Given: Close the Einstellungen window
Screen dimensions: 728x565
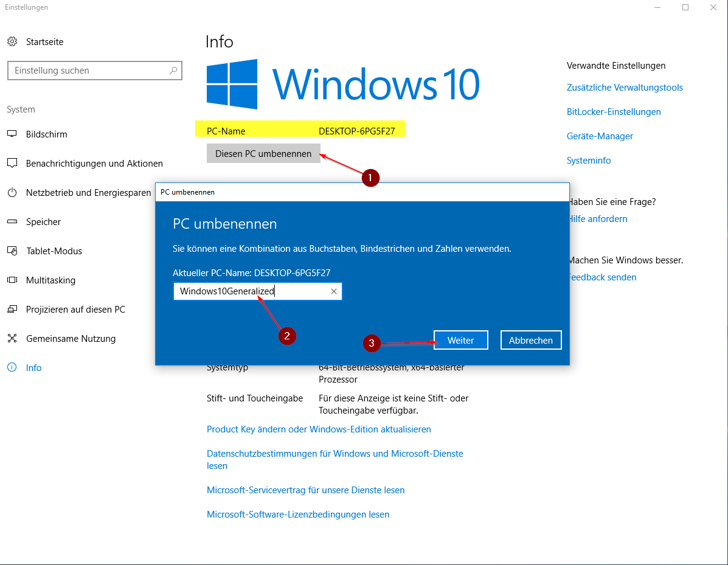Looking at the screenshot, I should click(x=713, y=7).
